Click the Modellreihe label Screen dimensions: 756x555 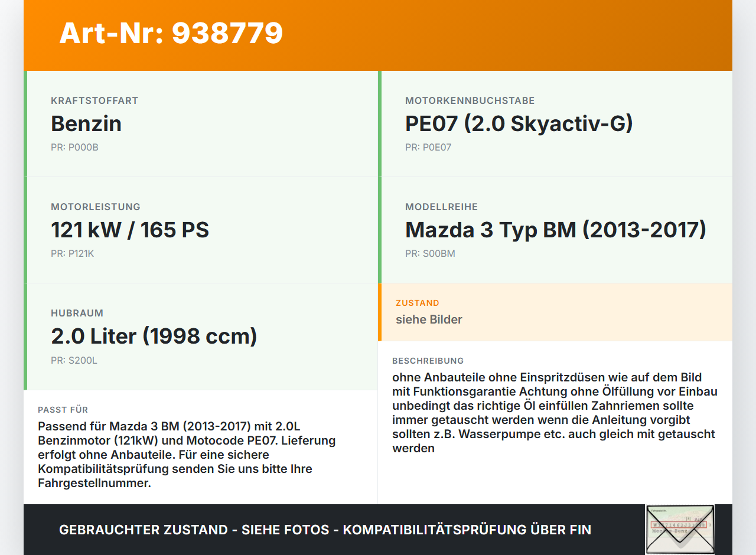(x=441, y=207)
